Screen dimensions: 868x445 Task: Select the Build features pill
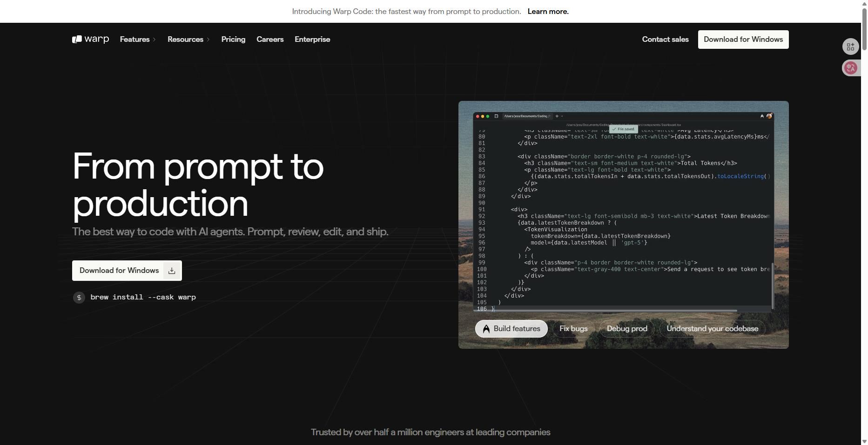[x=511, y=329]
